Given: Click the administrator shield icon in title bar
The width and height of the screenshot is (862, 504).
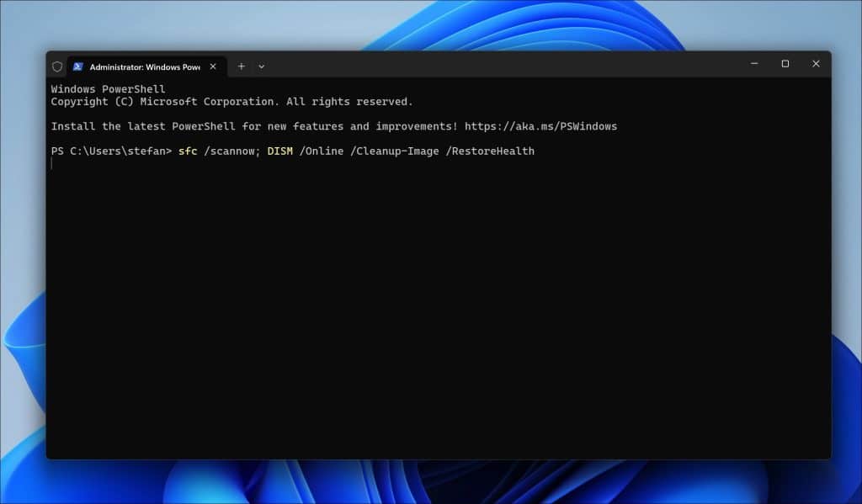Looking at the screenshot, I should (57, 67).
